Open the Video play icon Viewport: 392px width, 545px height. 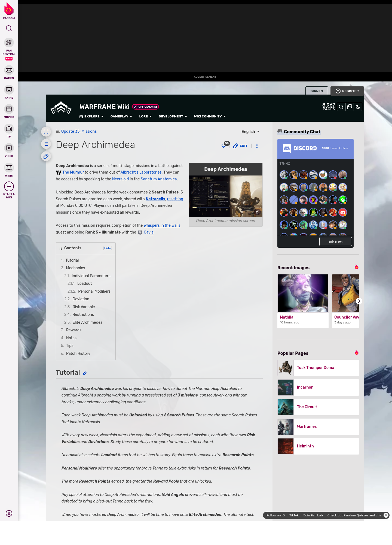(9, 148)
